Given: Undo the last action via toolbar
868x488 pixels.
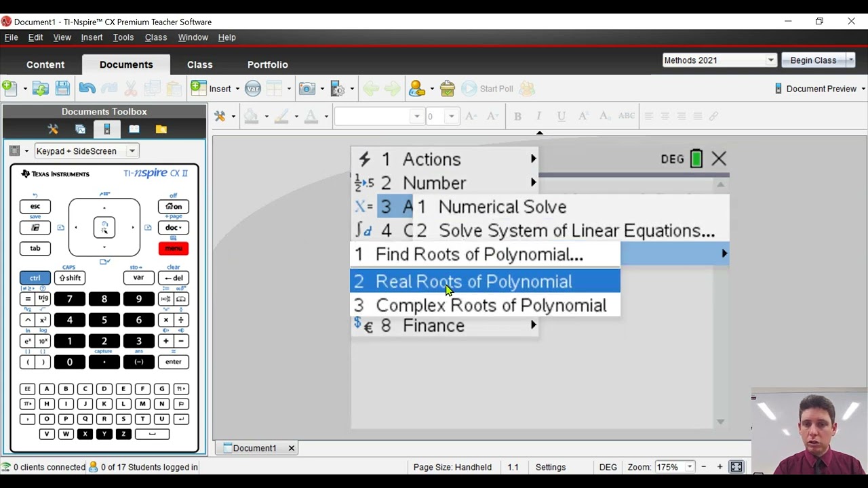Looking at the screenshot, I should point(87,89).
